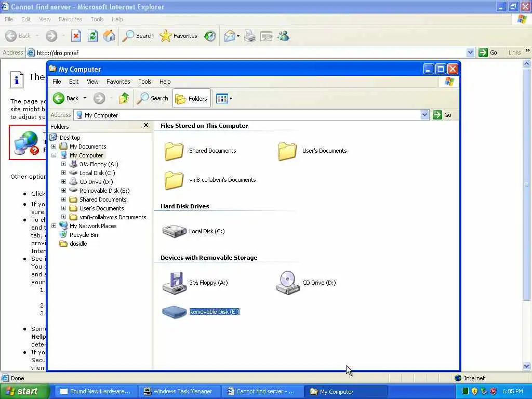Collapse My Computer tree node
Viewport: 532px width, 399px height.
[54, 155]
